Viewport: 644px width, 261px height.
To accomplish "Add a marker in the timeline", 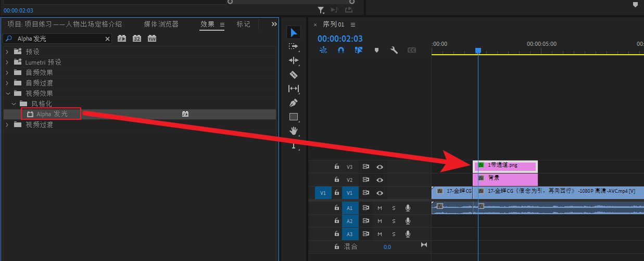I will pos(376,51).
